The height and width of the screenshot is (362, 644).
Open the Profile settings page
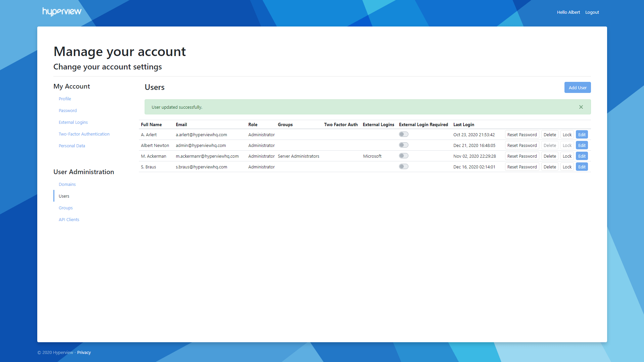tap(65, 99)
